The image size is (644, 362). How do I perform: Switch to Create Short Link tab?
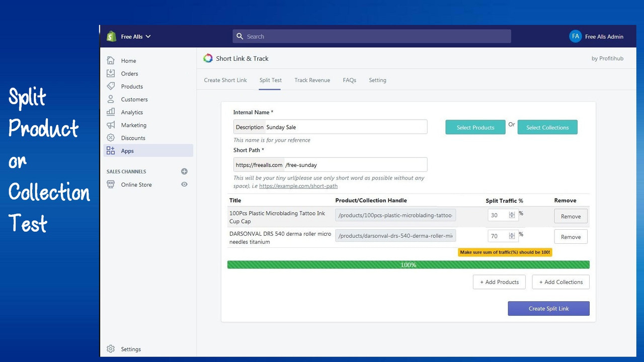(225, 80)
